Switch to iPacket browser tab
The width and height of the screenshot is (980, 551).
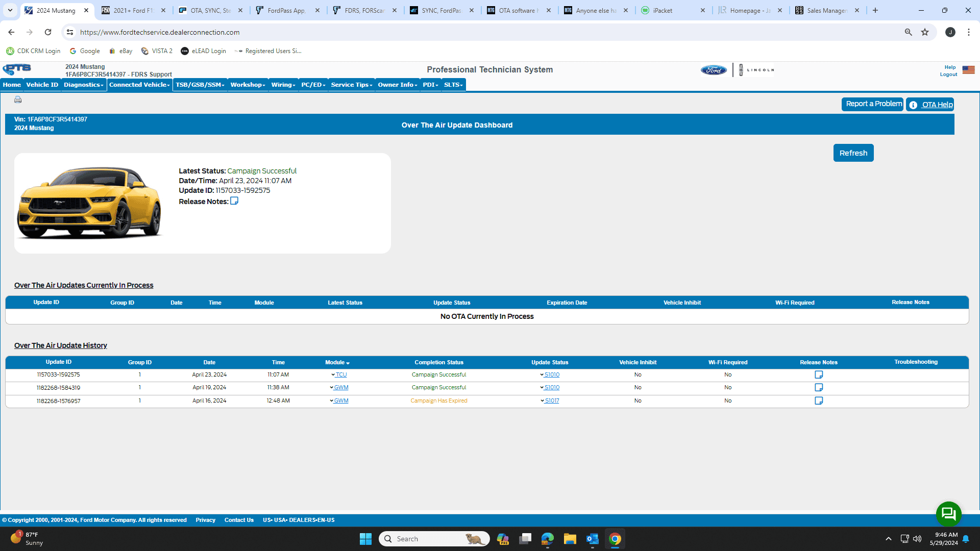pyautogui.click(x=673, y=10)
